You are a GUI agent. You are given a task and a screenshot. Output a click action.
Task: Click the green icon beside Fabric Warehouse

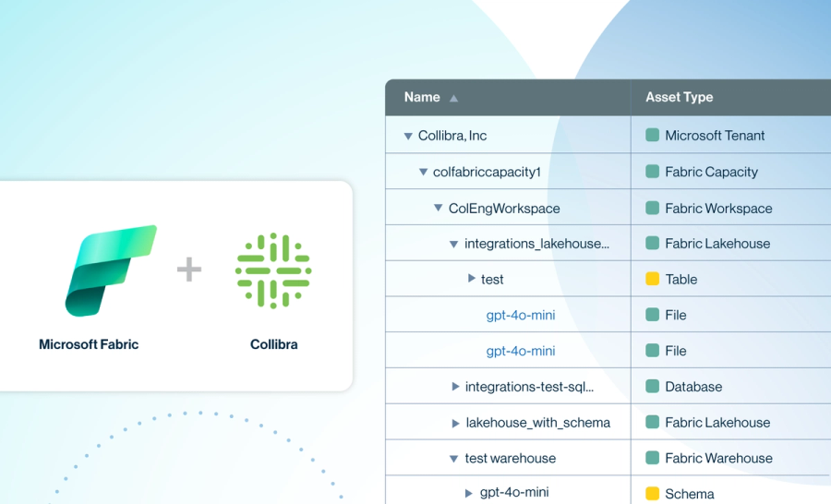click(x=653, y=458)
